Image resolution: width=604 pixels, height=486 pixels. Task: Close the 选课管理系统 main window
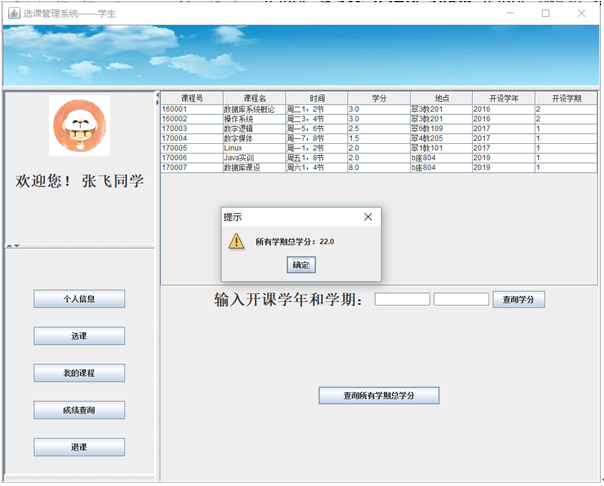coord(581,13)
